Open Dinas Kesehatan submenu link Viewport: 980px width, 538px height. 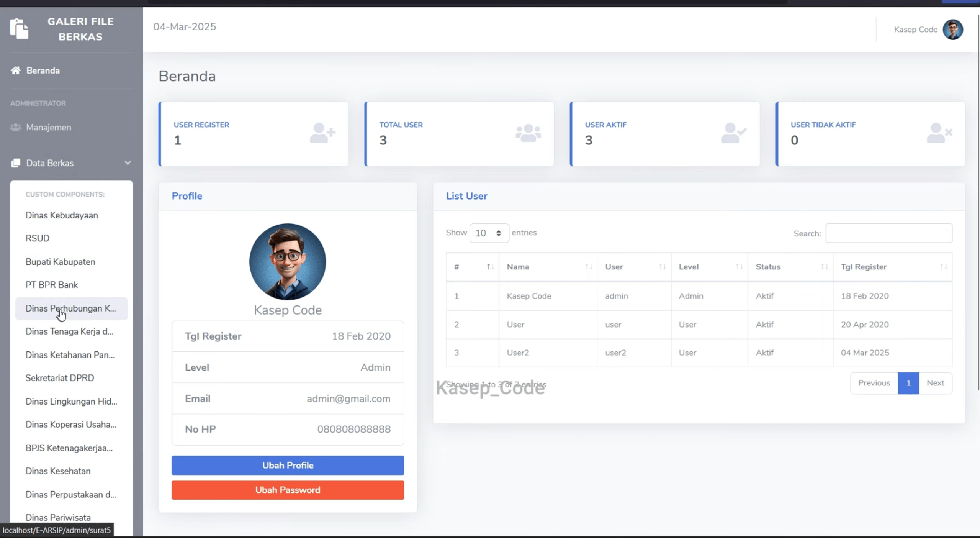[x=58, y=471]
